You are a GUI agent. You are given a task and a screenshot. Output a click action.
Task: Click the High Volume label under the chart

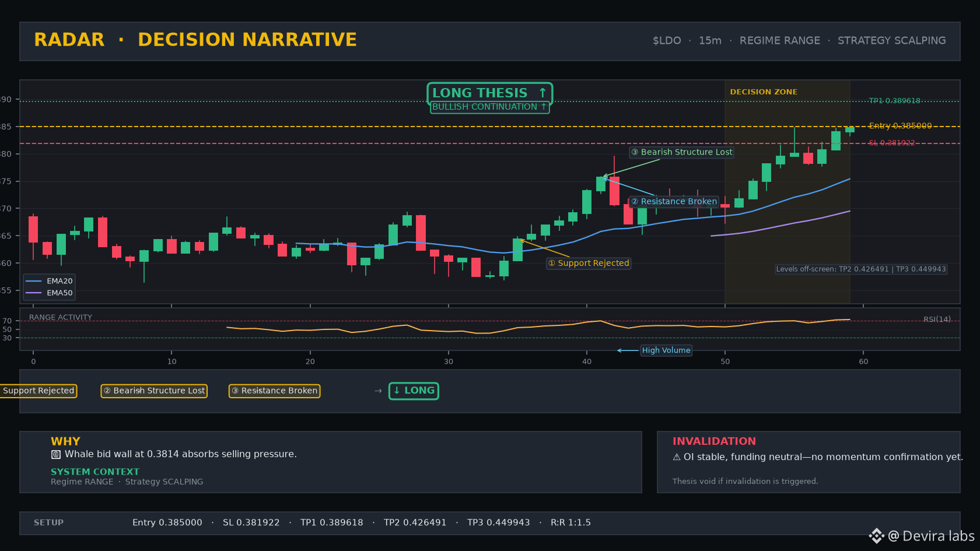[x=666, y=350]
